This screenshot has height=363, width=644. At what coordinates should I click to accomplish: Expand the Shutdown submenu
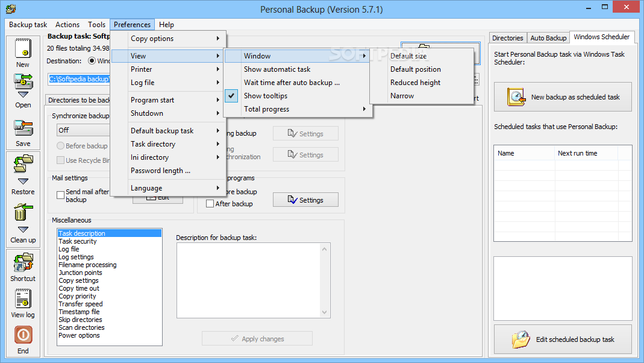tap(168, 113)
